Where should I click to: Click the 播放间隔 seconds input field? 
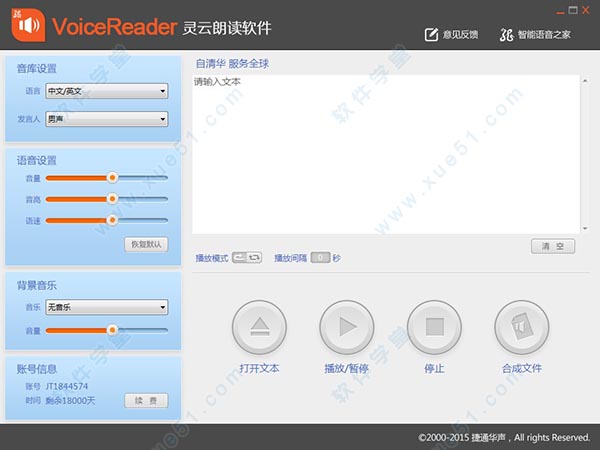coord(320,258)
